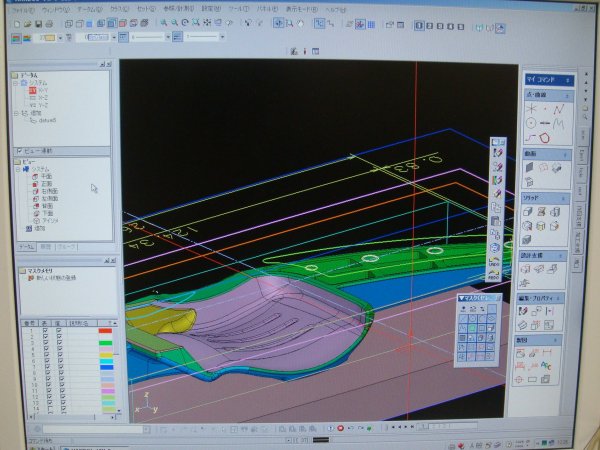This screenshot has width=600, height=450.
Task: Click the first icon in 設計支援 panel
Action: [525, 269]
